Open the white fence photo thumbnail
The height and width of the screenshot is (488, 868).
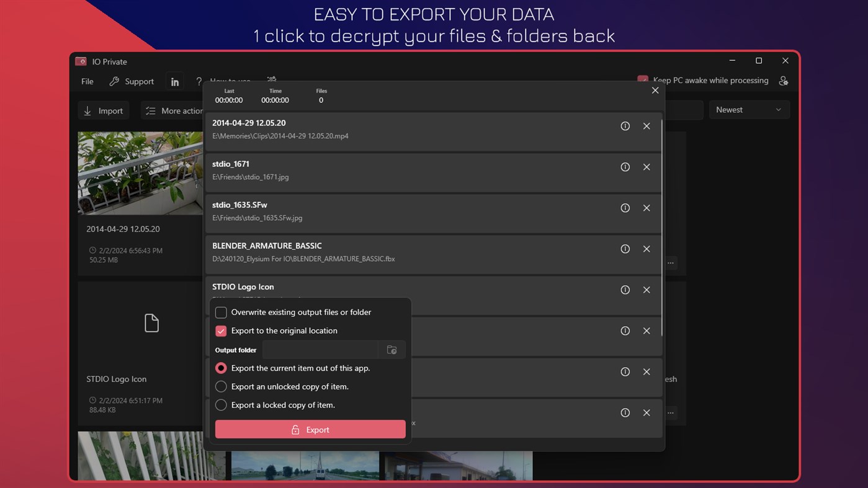[x=151, y=456]
